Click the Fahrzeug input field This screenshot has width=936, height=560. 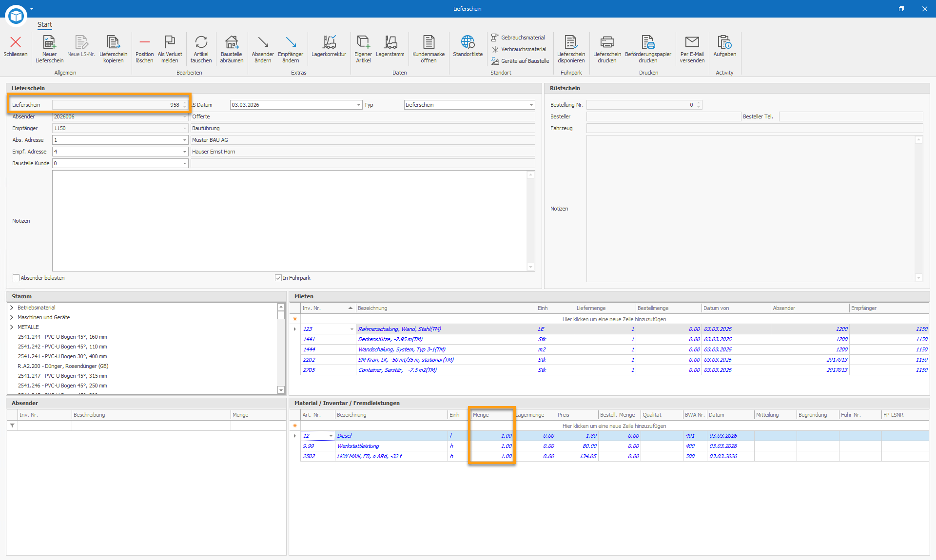[755, 128]
